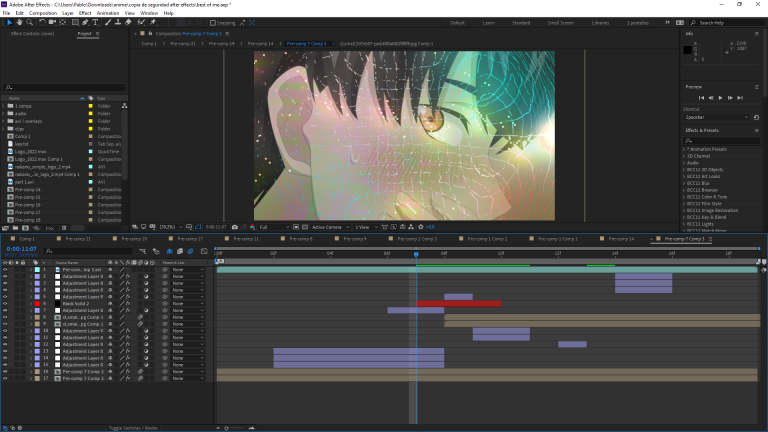This screenshot has height=432, width=768.
Task: Toggle visibility of layer 10 Adjustment Layer 9
Action: [x=5, y=331]
